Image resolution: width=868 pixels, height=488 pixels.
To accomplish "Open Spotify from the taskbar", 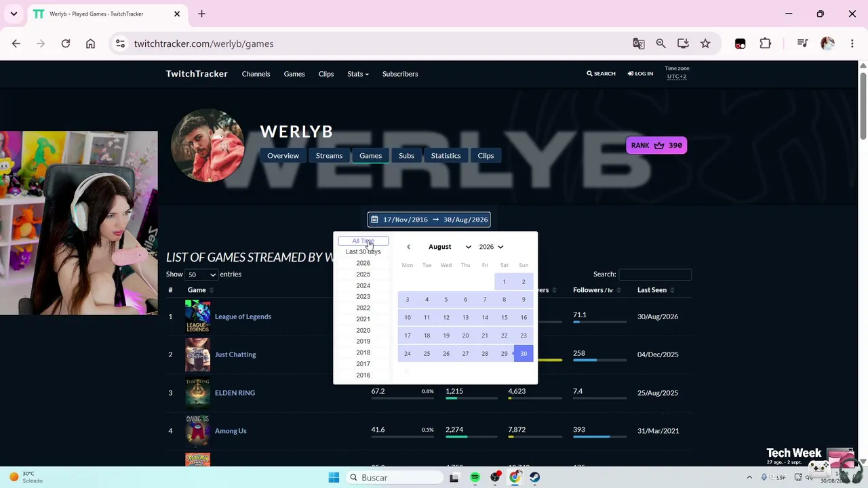I will pos(475,478).
